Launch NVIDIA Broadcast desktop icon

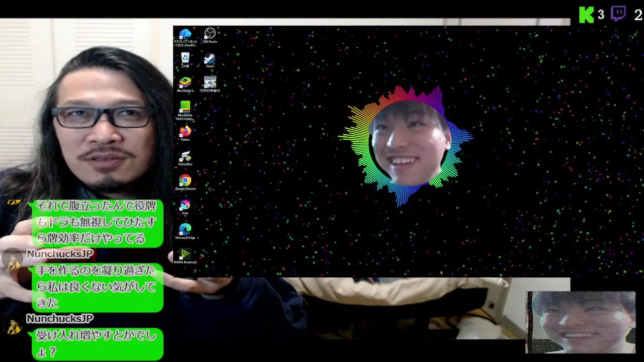point(185,255)
